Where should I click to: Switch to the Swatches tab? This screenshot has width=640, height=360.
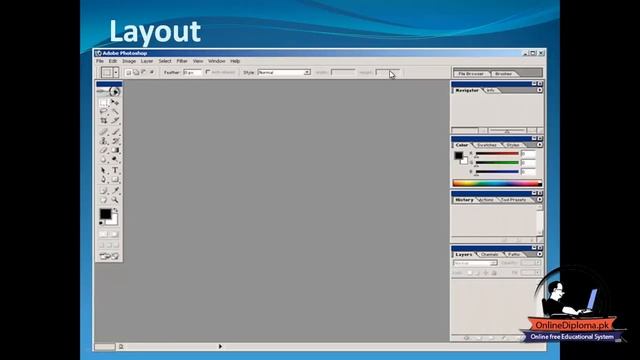coord(487,145)
